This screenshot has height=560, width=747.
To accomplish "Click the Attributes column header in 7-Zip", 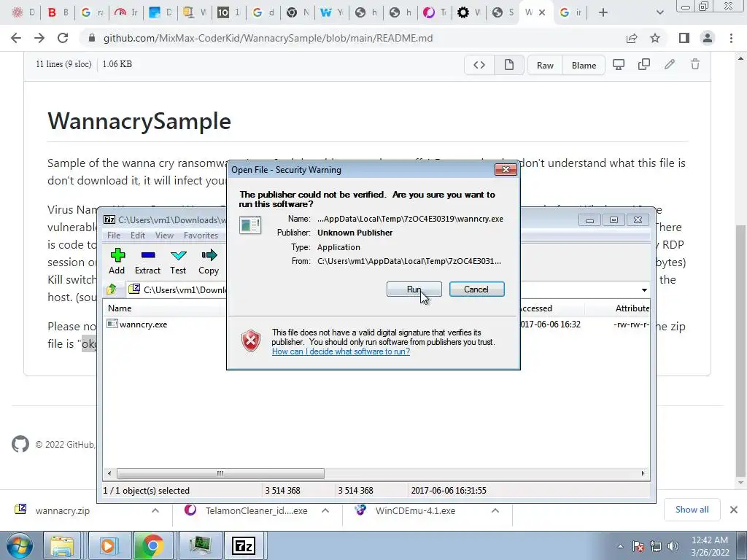I will tap(632, 308).
